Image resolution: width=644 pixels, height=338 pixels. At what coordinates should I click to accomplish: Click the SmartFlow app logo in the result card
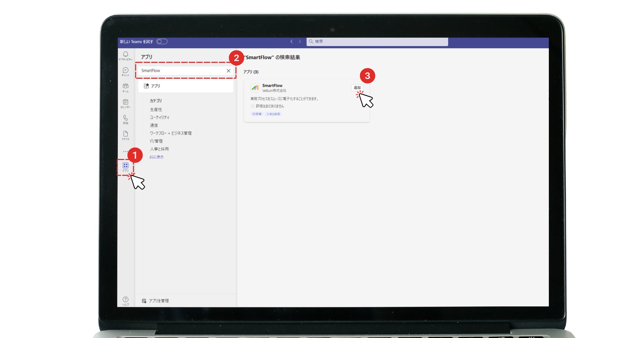click(255, 87)
